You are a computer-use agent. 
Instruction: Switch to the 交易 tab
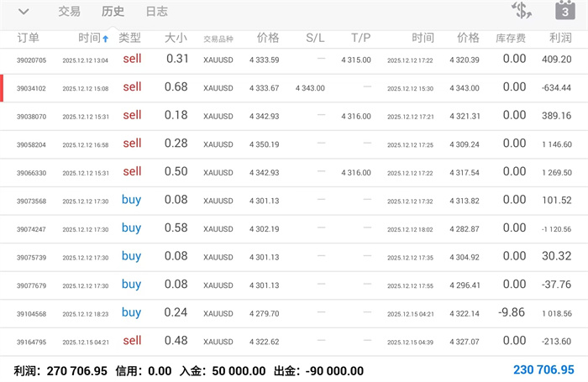pyautogui.click(x=70, y=12)
